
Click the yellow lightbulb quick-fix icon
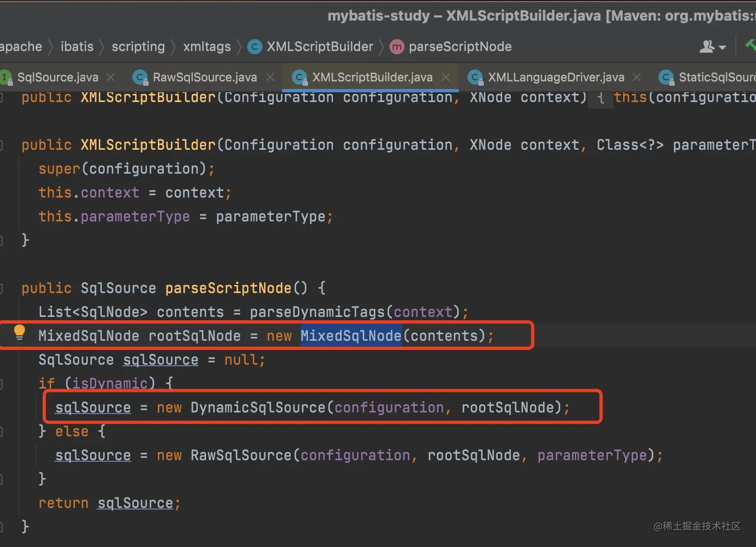(x=20, y=332)
